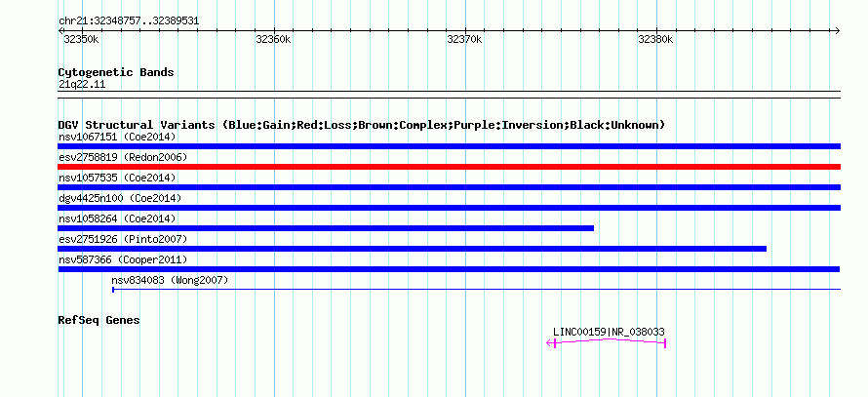Open gene label LINC00159|NR_038033

(609, 332)
